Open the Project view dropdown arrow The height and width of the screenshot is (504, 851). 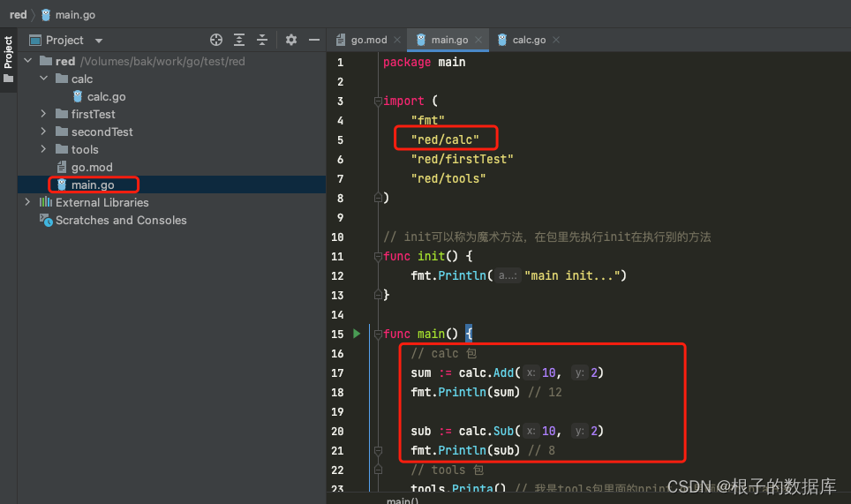(99, 40)
